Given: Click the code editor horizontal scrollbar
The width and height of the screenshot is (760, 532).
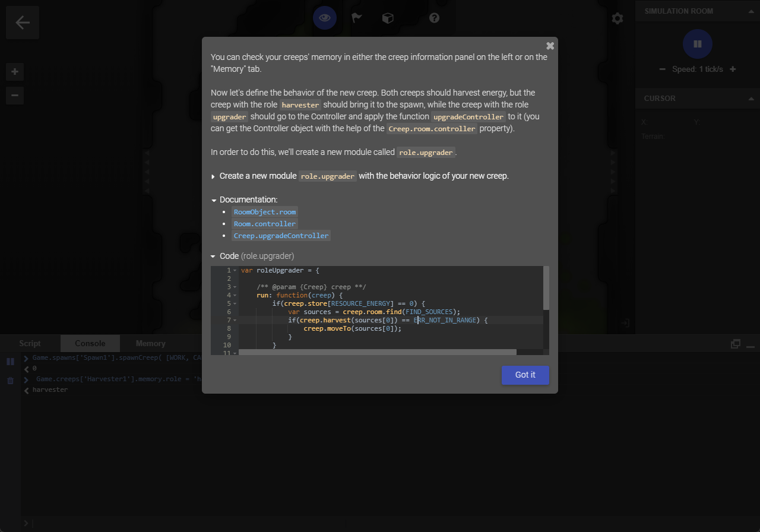Looking at the screenshot, I should (378, 352).
